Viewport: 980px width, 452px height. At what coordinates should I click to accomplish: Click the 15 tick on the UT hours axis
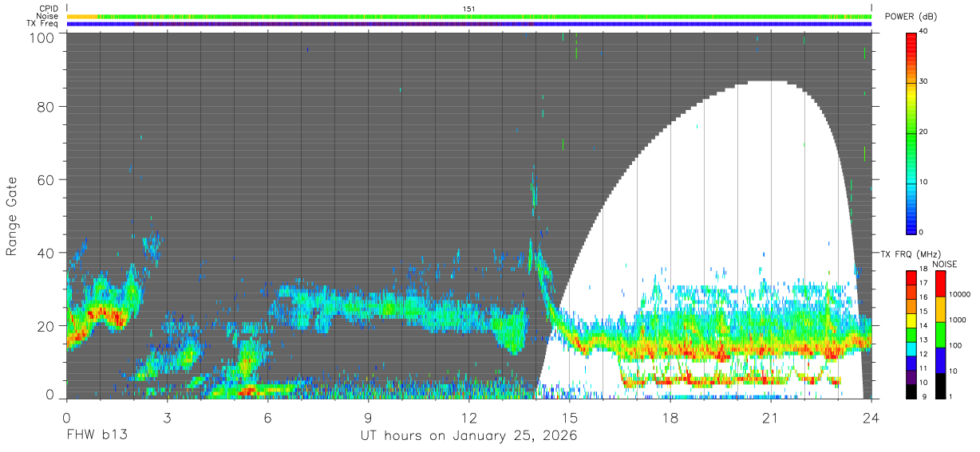click(x=570, y=418)
